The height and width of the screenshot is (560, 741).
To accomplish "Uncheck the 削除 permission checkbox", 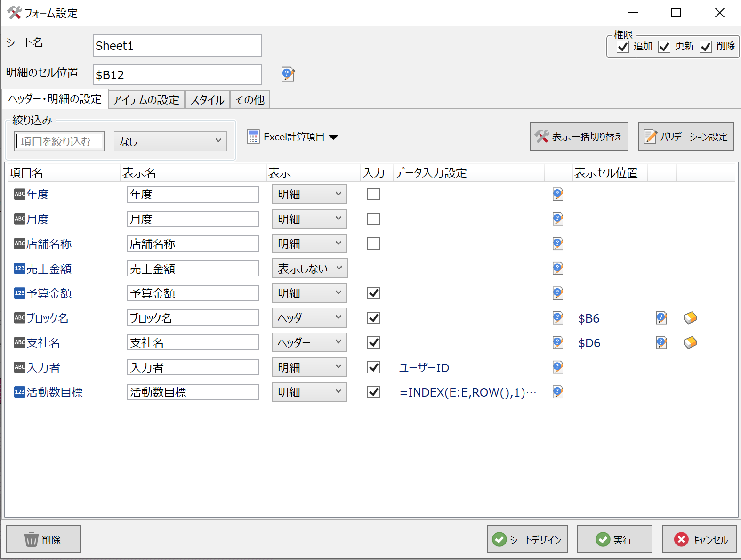I will click(x=706, y=47).
